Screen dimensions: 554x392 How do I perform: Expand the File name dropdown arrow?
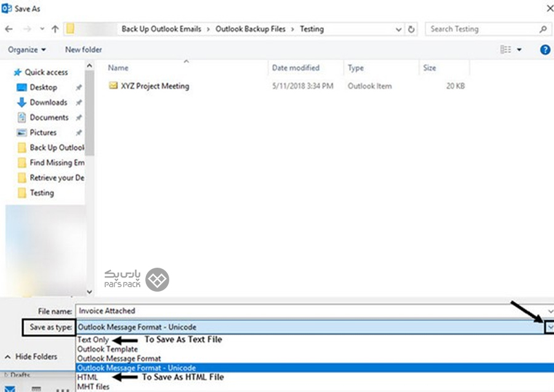[550, 311]
